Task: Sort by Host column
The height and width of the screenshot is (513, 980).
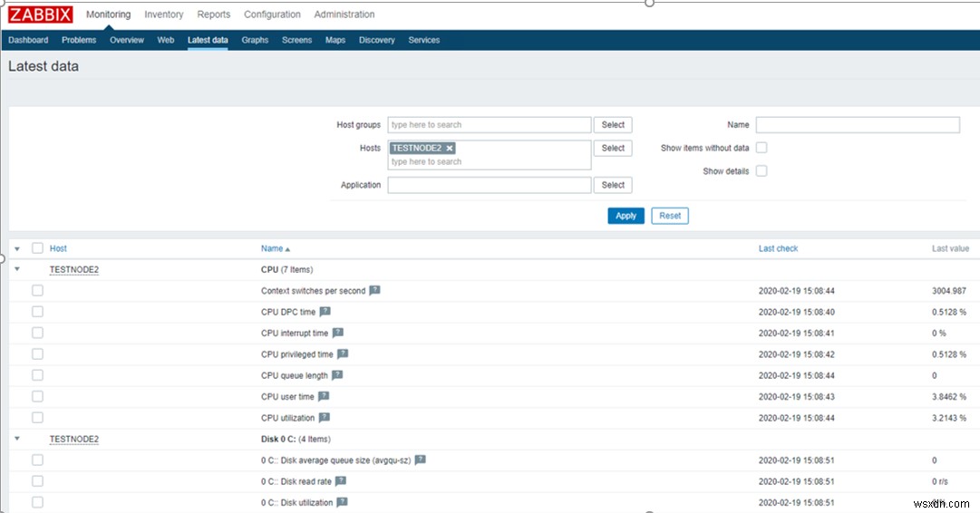Action: pyautogui.click(x=58, y=248)
